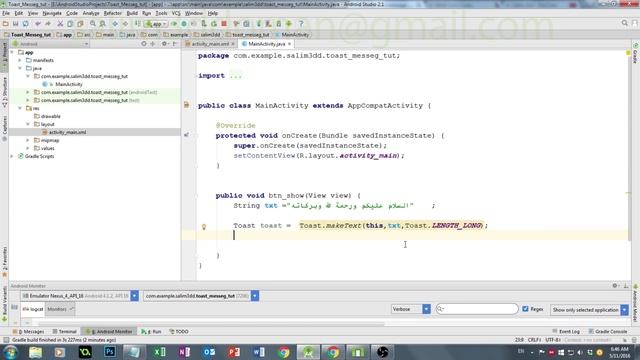Open the TODO tool window
This screenshot has width=640, height=360.
coord(179,331)
